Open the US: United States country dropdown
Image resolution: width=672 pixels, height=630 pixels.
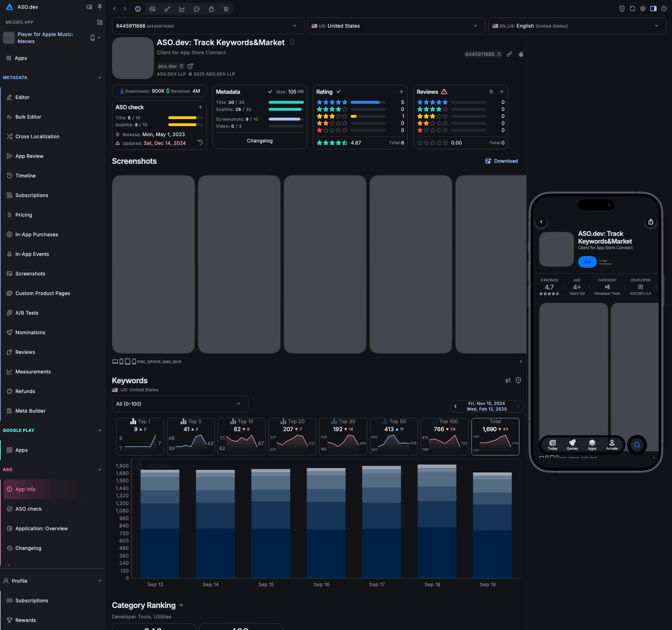pos(396,26)
